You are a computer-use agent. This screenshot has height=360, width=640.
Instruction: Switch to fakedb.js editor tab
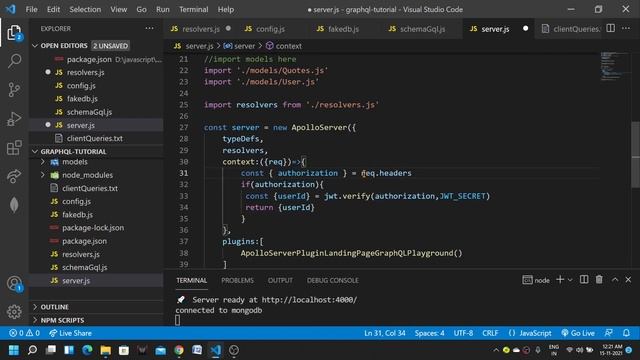click(x=343, y=29)
